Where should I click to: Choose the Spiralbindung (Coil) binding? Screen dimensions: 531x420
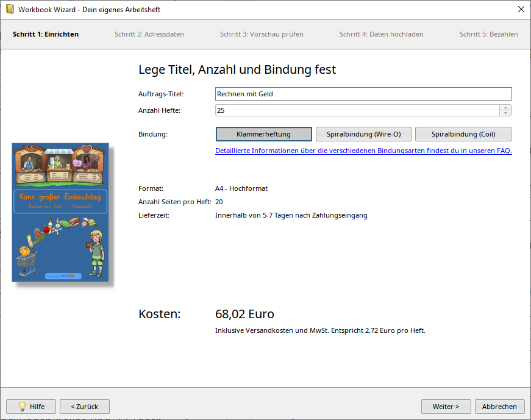[x=463, y=133]
